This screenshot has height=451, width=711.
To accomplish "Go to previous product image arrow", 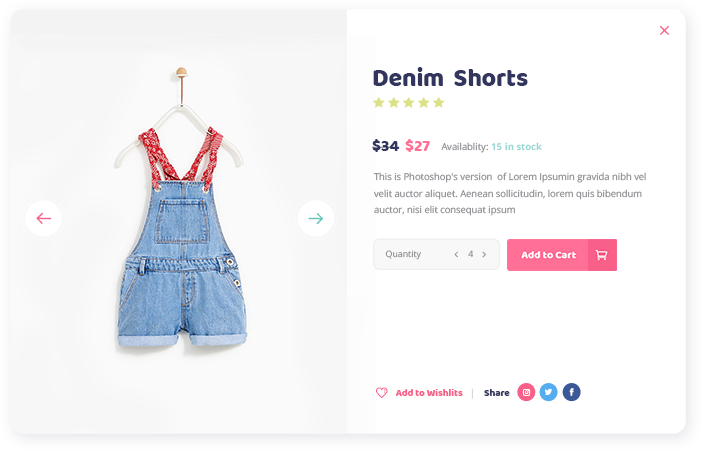I will [44, 218].
